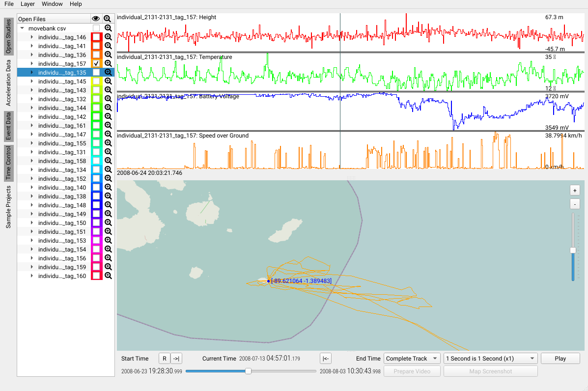Click the current time slider handle

pos(248,371)
